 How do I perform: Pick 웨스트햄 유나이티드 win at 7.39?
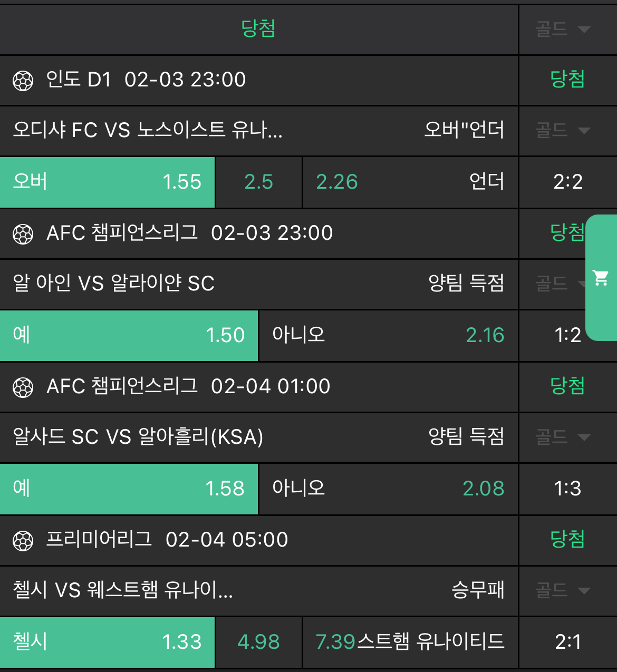coord(410,642)
